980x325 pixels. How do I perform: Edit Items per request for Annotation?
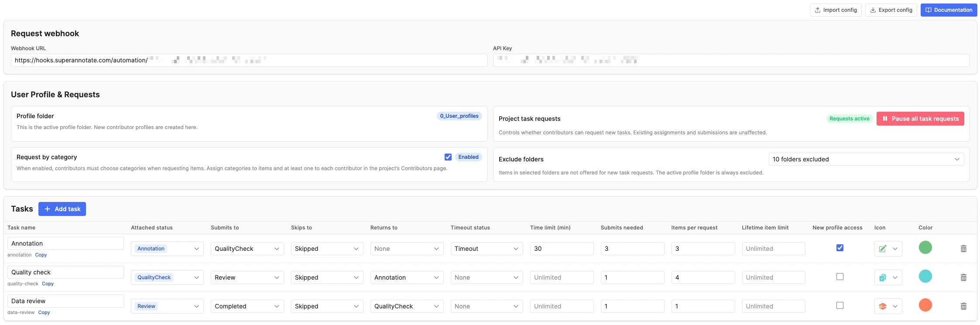pos(703,249)
